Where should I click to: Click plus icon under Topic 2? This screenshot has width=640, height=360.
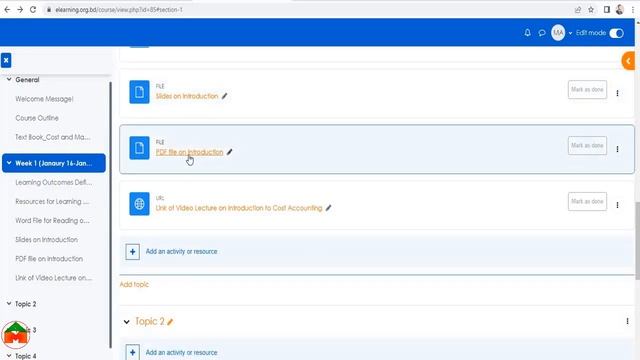[133, 352]
